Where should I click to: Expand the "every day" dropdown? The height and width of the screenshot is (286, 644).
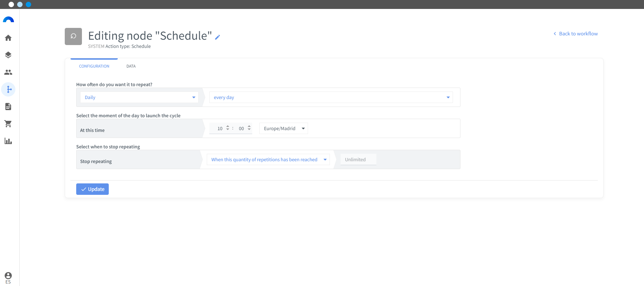331,97
